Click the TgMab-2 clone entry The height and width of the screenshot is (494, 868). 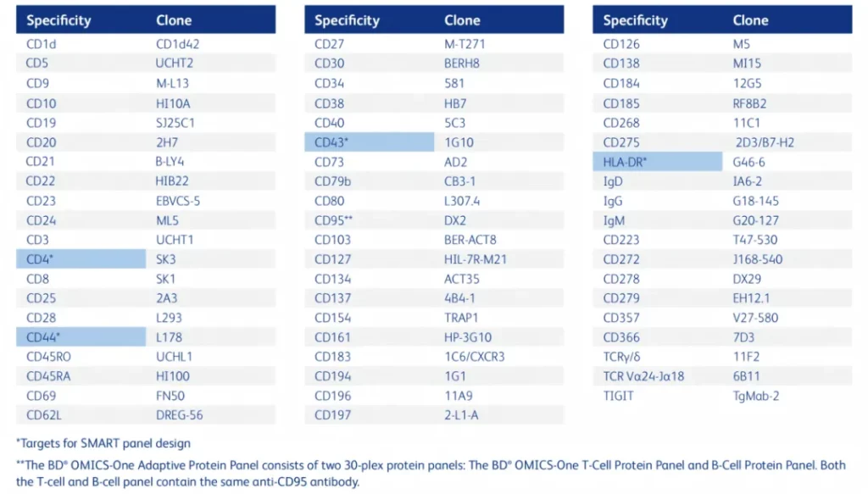tap(756, 396)
